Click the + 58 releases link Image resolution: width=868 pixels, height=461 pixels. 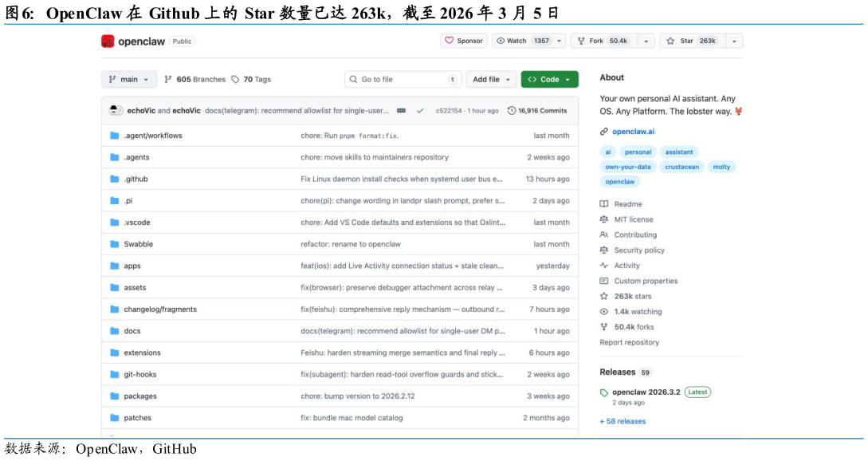point(623,421)
